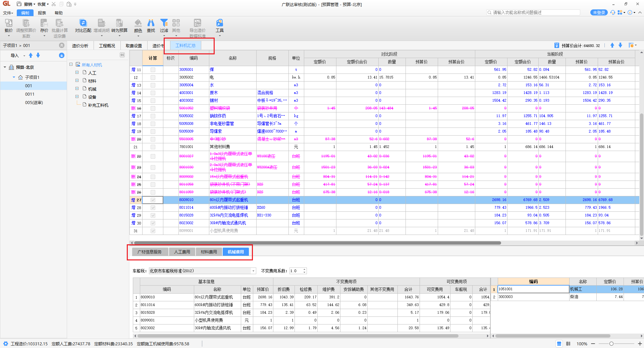Toggle 计算 checkbox for row 28 600kN内振动打拔桩锤
Viewport: 644px width, 348px height.
point(153,208)
